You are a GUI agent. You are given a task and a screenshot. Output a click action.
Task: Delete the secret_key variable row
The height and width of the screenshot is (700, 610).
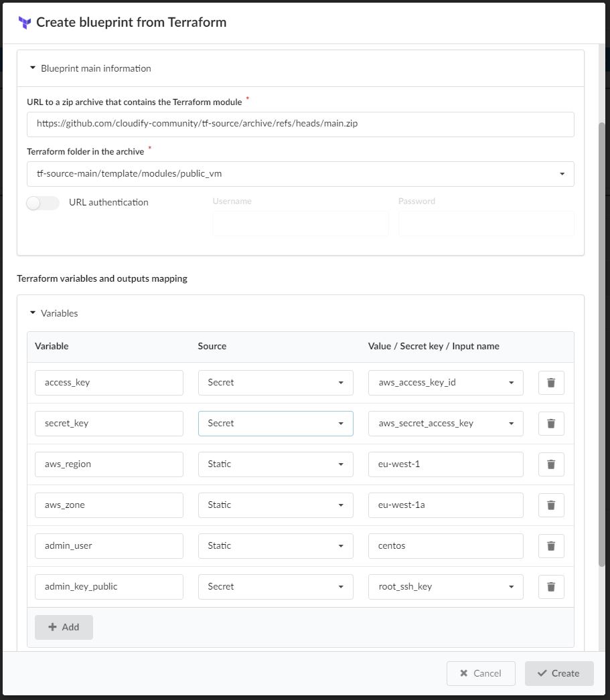[x=550, y=423]
